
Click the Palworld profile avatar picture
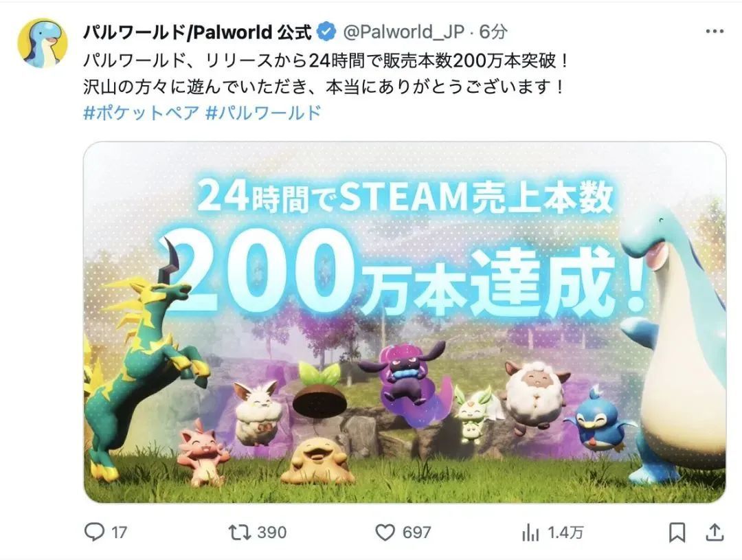(42, 43)
